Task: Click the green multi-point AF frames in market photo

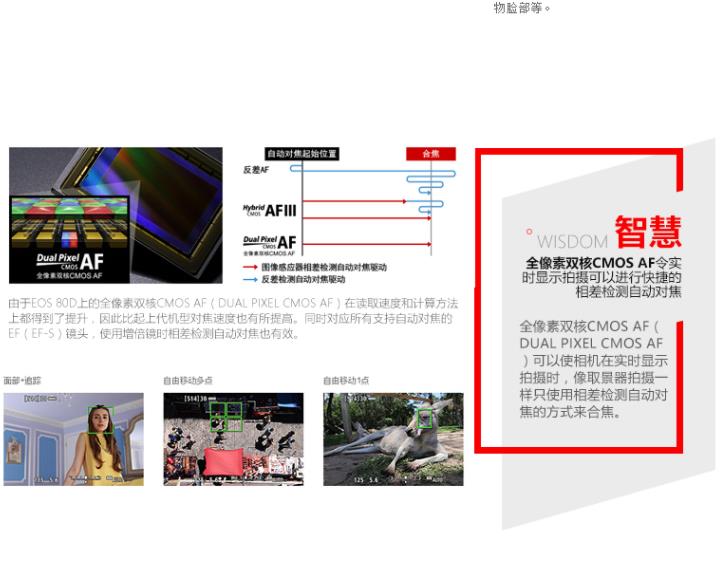Action: [226, 417]
